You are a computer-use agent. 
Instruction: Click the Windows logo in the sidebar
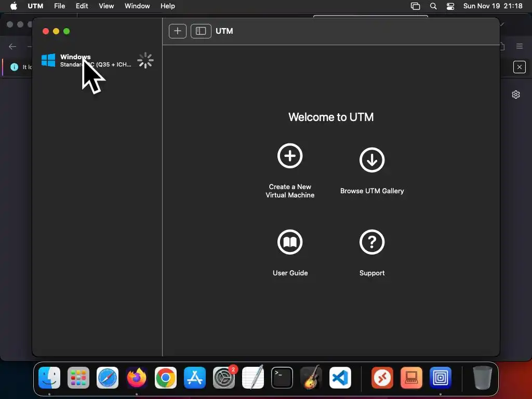[48, 60]
